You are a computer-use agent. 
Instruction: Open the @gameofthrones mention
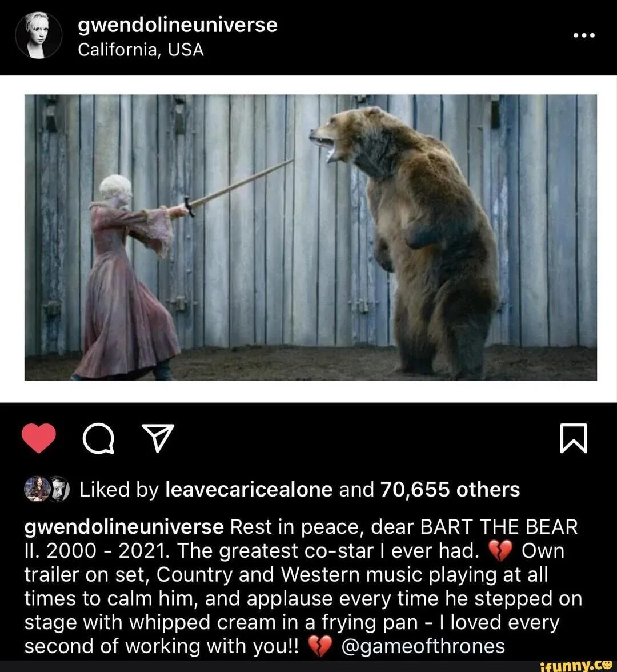[x=423, y=646]
